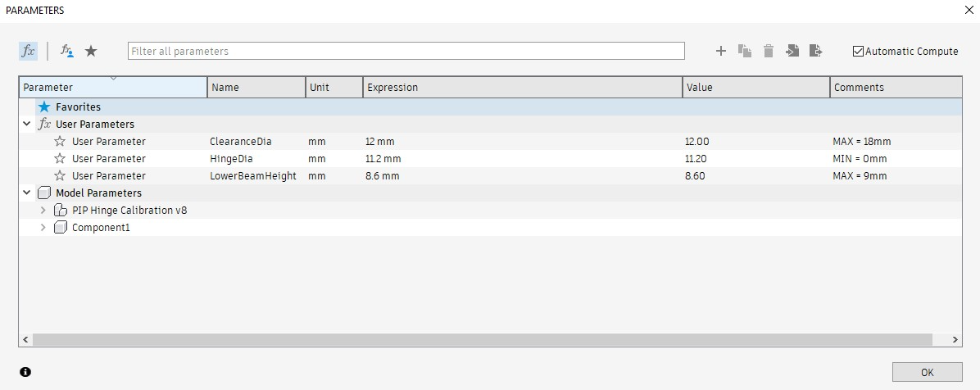The image size is (980, 390).
Task: Click the 11.2 mm expression cell
Action: pyautogui.click(x=383, y=159)
